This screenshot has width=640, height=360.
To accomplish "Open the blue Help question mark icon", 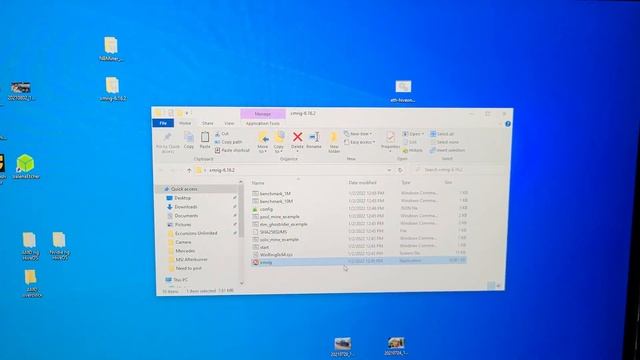I will point(508,124).
